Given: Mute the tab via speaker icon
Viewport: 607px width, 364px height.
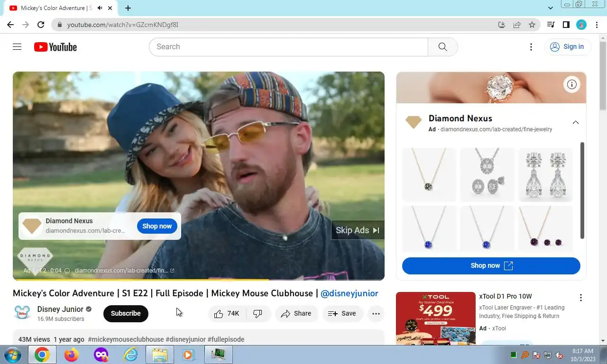Looking at the screenshot, I should 100,8.
